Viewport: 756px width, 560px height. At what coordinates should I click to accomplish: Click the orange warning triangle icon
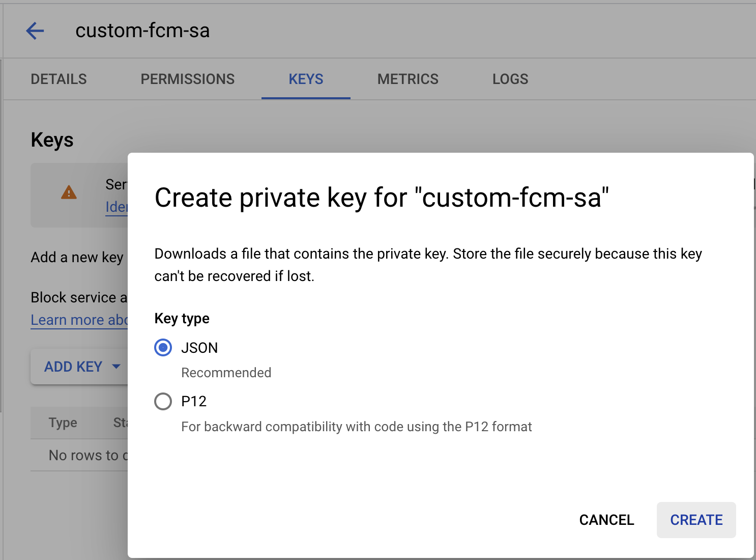(69, 193)
